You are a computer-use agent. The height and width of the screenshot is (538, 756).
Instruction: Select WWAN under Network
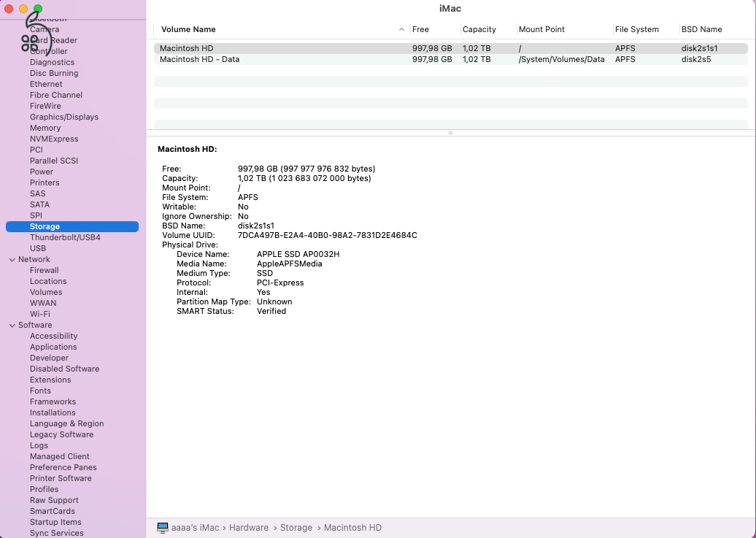pyautogui.click(x=43, y=303)
